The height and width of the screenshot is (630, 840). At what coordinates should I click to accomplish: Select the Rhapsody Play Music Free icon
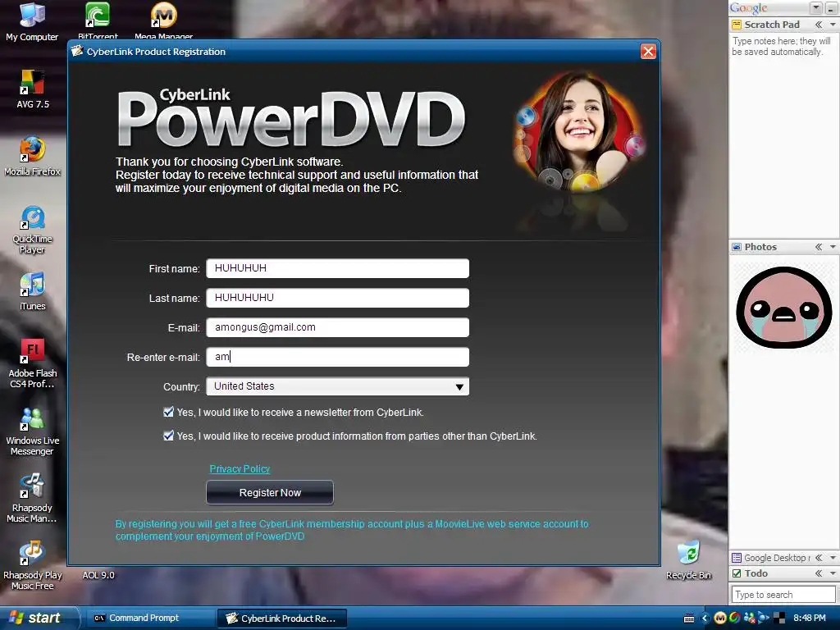pos(33,565)
